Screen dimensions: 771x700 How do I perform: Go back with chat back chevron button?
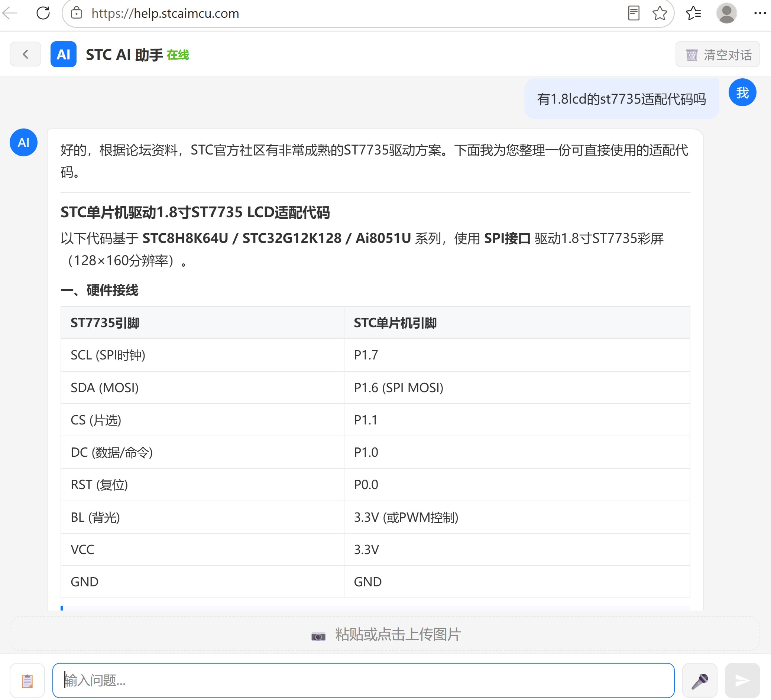coord(25,54)
